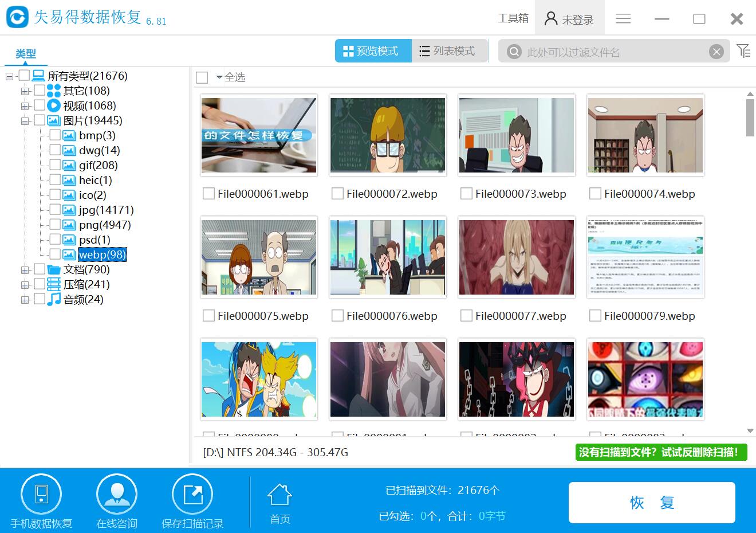Collapse the all types root node
756x533 pixels.
9,76
